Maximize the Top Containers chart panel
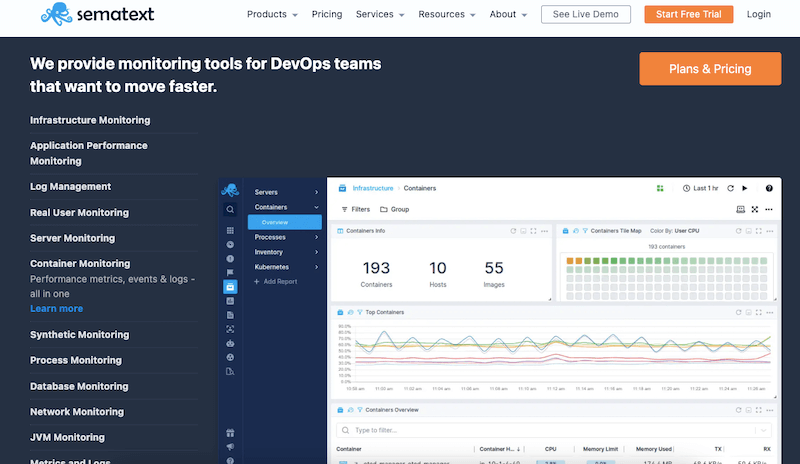The height and width of the screenshot is (464, 800). point(759,312)
